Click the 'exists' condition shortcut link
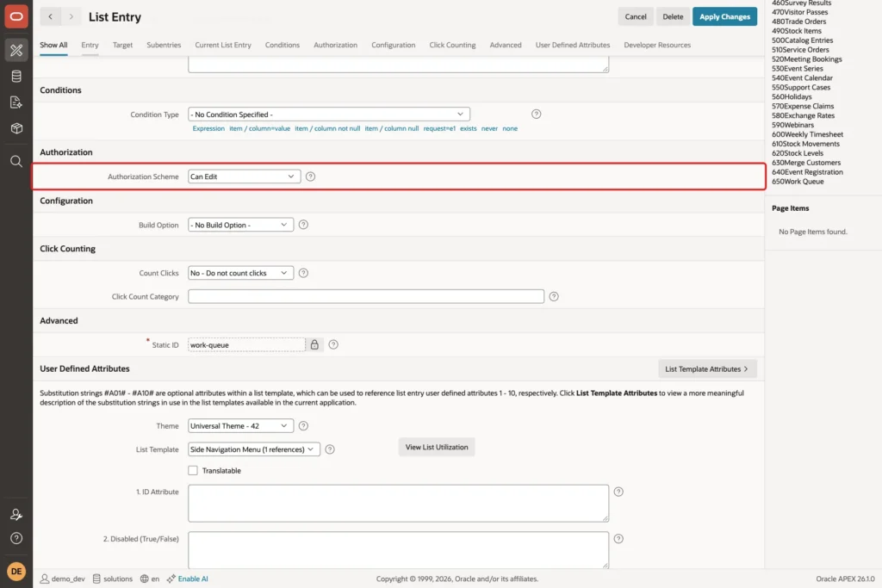This screenshot has height=588, width=882. point(468,129)
